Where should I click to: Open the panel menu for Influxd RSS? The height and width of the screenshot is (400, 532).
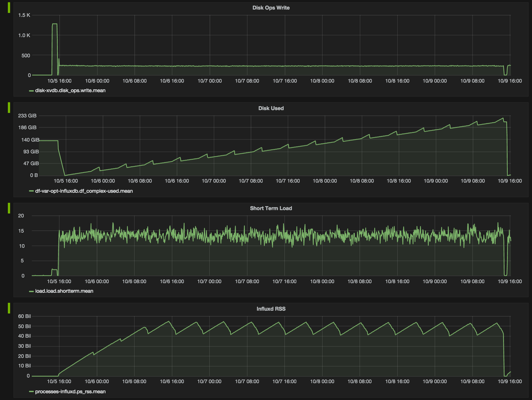tap(270, 309)
